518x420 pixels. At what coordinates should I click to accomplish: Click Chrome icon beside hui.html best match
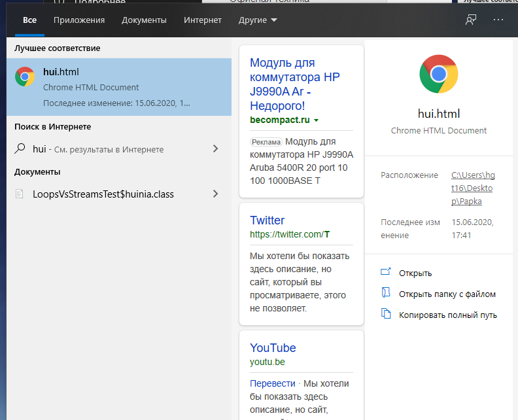pos(25,77)
